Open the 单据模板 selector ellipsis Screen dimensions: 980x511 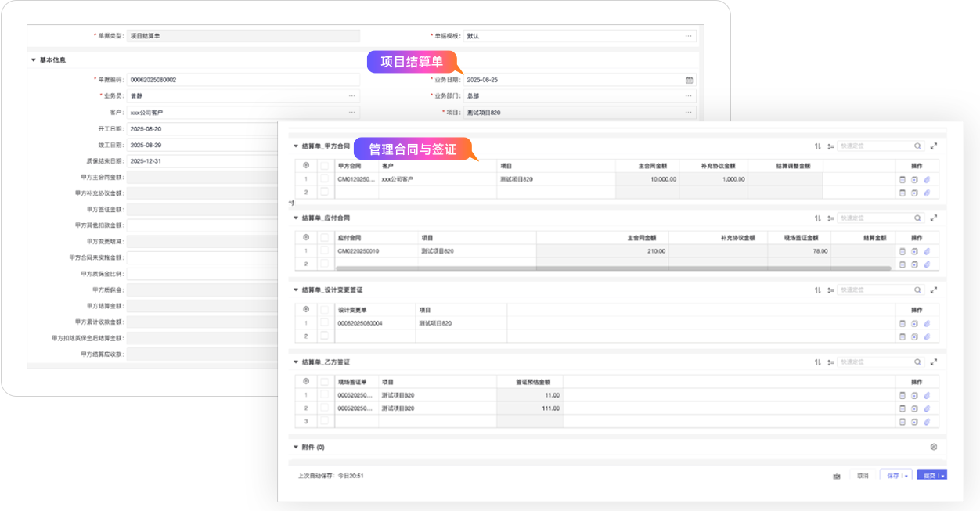point(689,36)
